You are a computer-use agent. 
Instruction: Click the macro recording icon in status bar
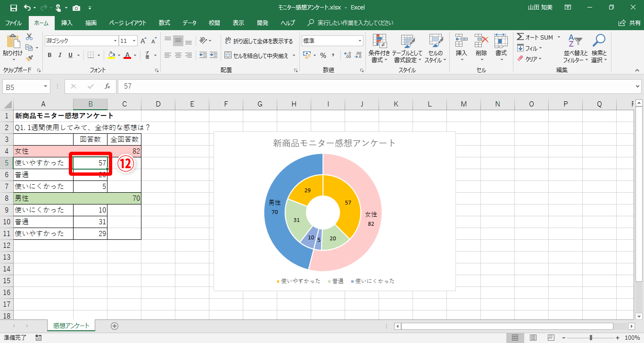[x=39, y=337]
